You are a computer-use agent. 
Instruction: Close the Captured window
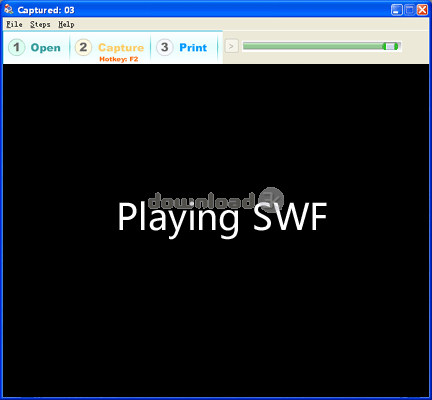422,10
